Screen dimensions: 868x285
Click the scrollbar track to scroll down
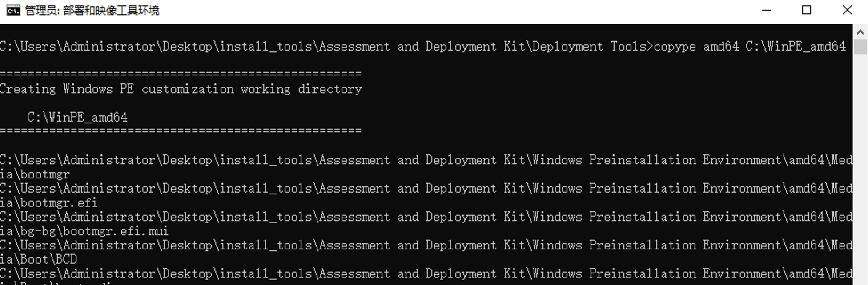click(860, 178)
